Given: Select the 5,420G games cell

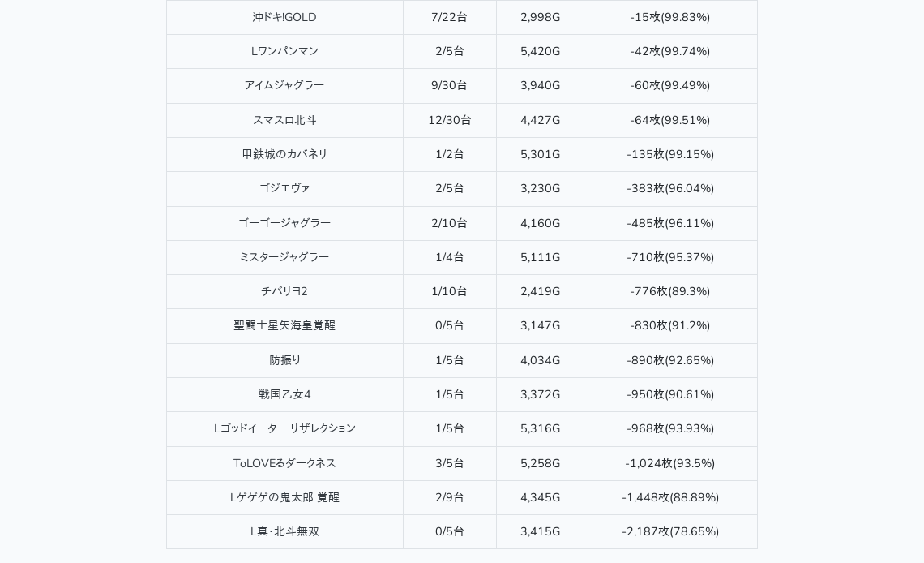Looking at the screenshot, I should click(541, 51).
